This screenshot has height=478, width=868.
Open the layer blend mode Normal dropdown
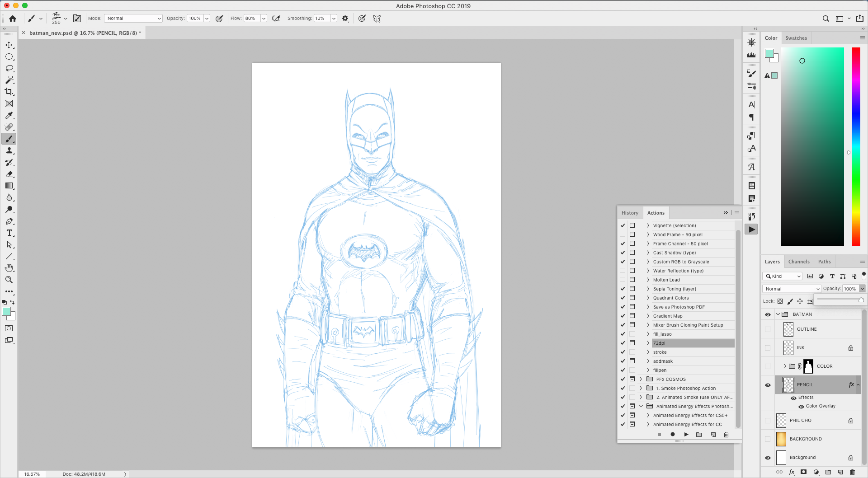(792, 289)
